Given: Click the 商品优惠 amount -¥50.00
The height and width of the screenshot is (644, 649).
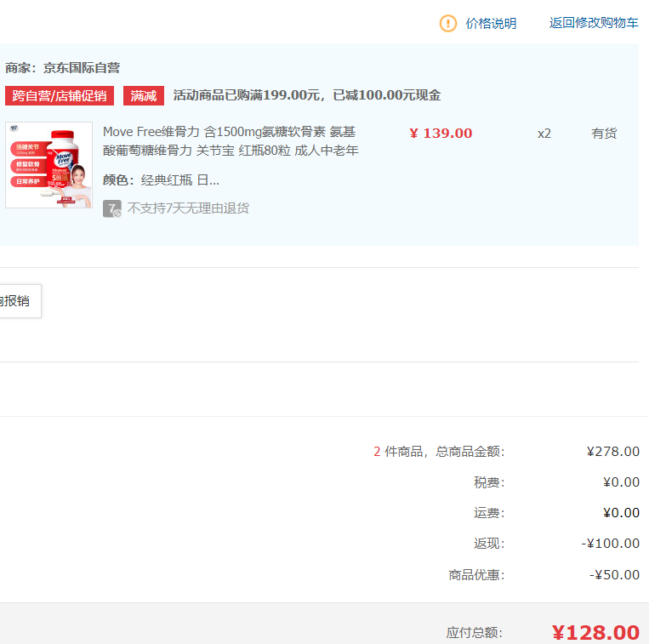Looking at the screenshot, I should point(615,575).
